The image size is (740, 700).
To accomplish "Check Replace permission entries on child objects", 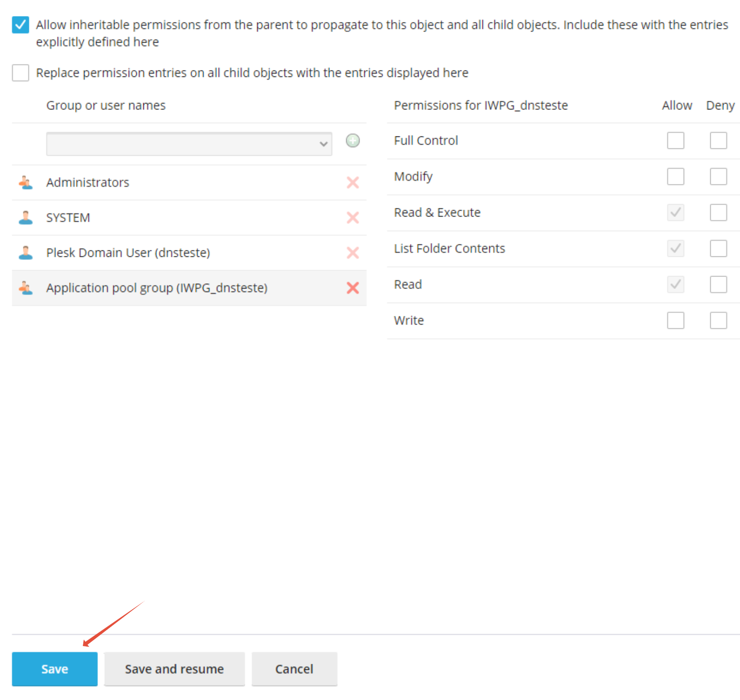I will (x=21, y=73).
